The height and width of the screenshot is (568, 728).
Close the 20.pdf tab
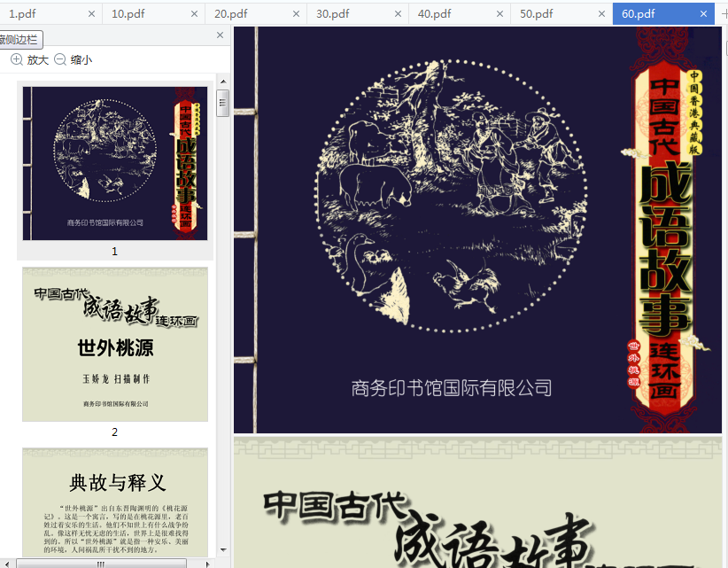[296, 14]
